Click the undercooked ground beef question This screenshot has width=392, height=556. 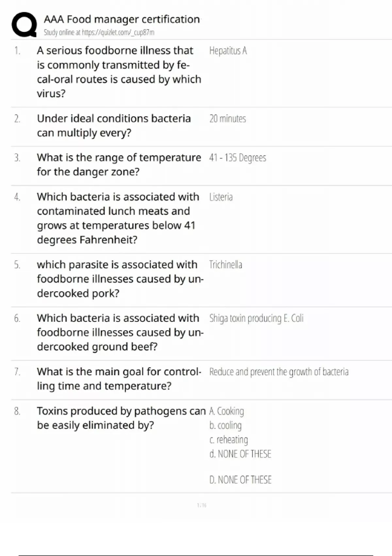coord(120,332)
